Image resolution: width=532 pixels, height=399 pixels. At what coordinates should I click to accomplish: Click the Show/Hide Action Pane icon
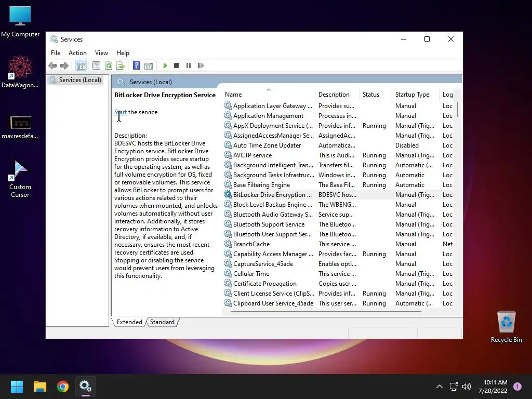[149, 65]
